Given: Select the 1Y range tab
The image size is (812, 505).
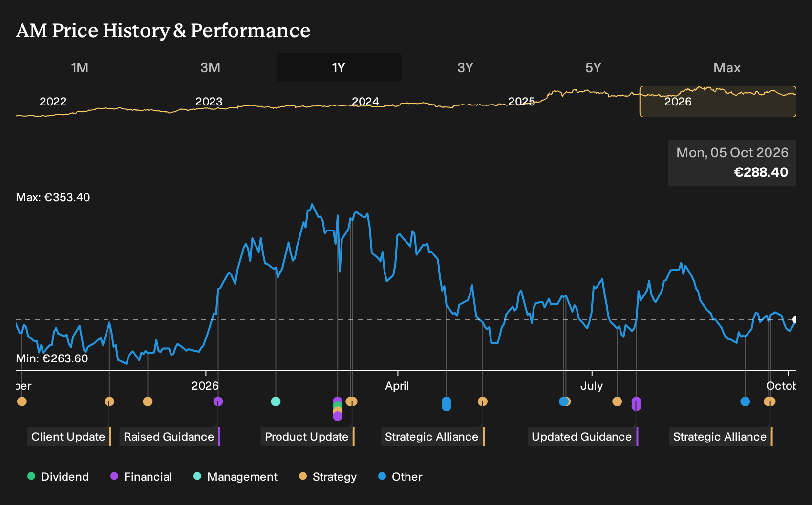Looking at the screenshot, I should point(339,67).
